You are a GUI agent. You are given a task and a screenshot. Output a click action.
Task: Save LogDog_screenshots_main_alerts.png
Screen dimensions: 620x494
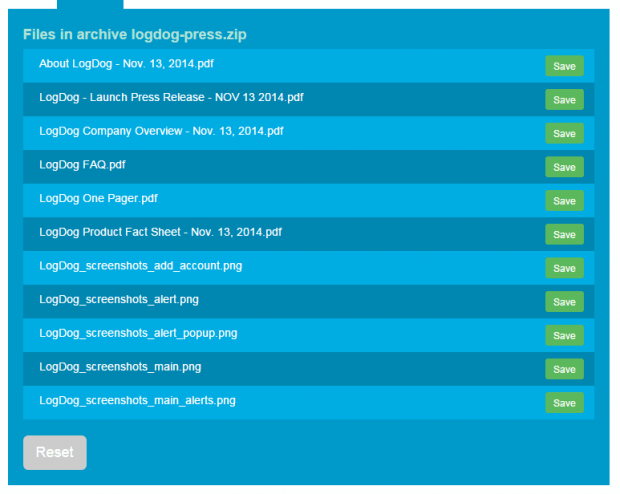(x=564, y=403)
